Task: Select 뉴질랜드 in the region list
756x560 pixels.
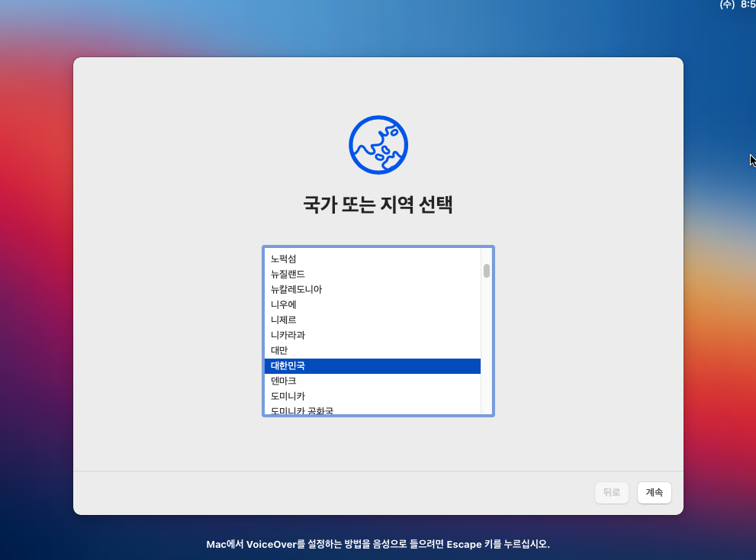Action: [372, 274]
